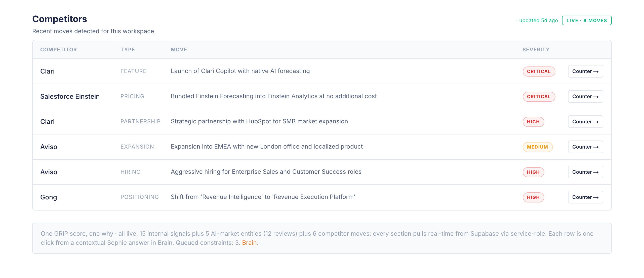Click the COMPETITOR column header
The height and width of the screenshot is (278, 644).
59,50
